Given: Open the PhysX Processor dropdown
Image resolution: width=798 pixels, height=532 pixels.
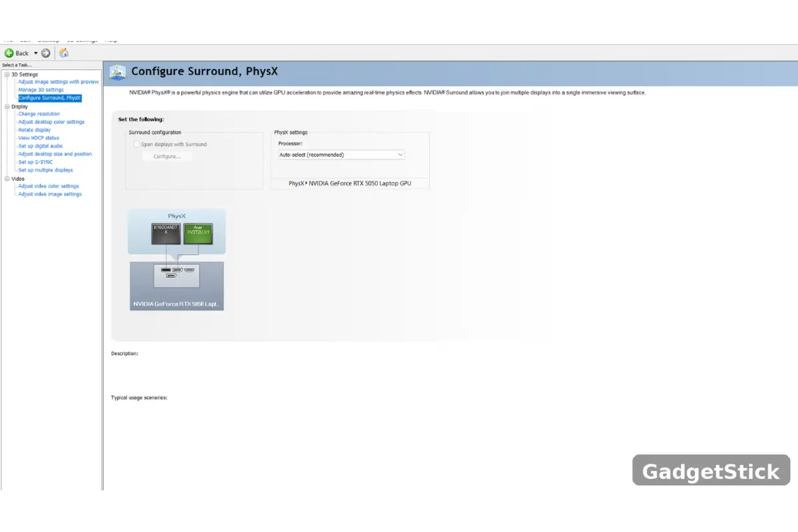Looking at the screenshot, I should pos(341,154).
